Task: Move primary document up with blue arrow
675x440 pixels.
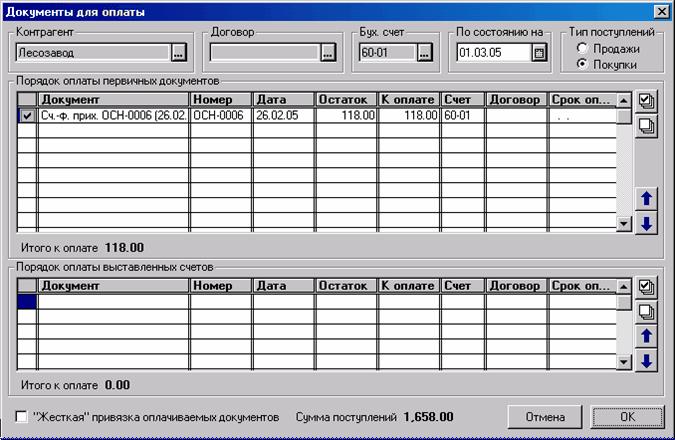Action: click(x=646, y=199)
